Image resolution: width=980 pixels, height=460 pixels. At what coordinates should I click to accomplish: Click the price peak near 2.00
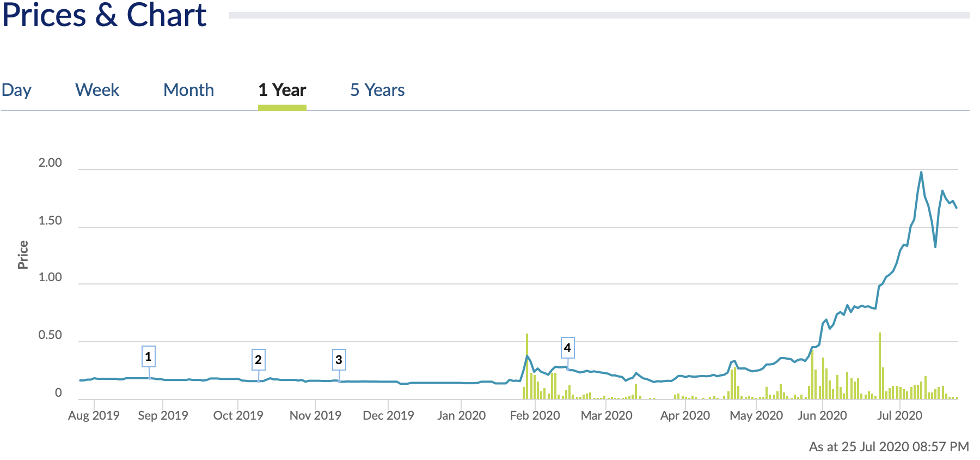(921, 173)
